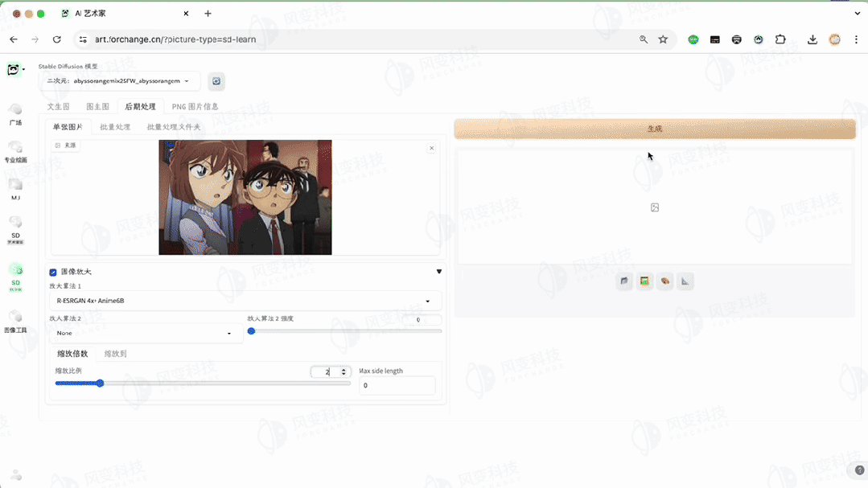Click the circular colorful extension icon
868x488 pixels.
coord(759,39)
